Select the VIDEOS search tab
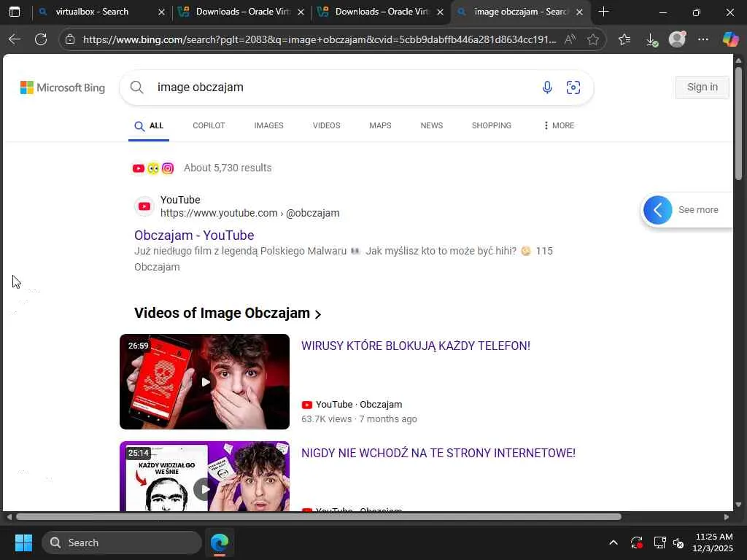 point(326,125)
